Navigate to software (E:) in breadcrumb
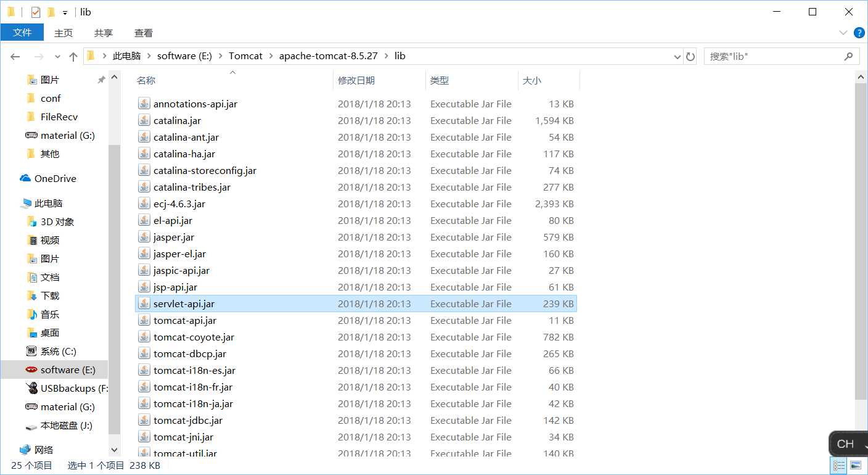868x475 pixels. tap(184, 56)
